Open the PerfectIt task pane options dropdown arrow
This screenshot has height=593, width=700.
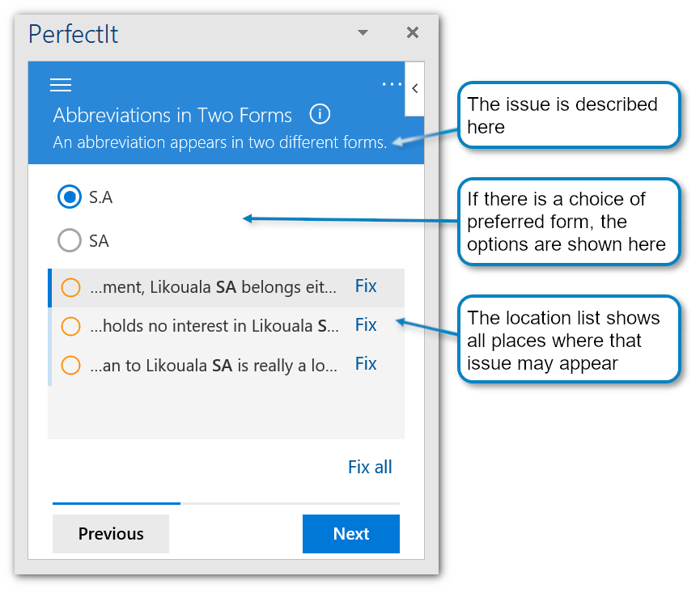[363, 33]
